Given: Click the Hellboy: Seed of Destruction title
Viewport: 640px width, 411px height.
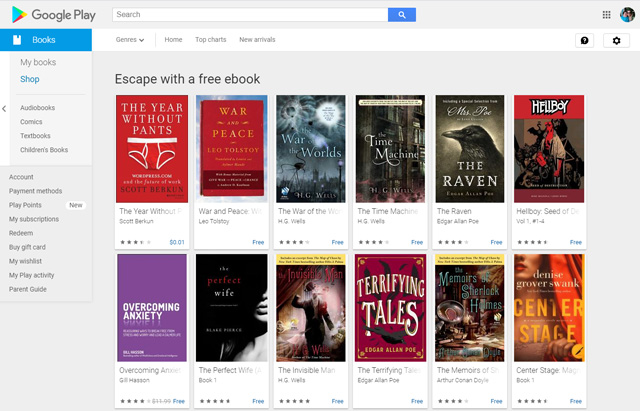Looking at the screenshot, I should click(548, 211).
